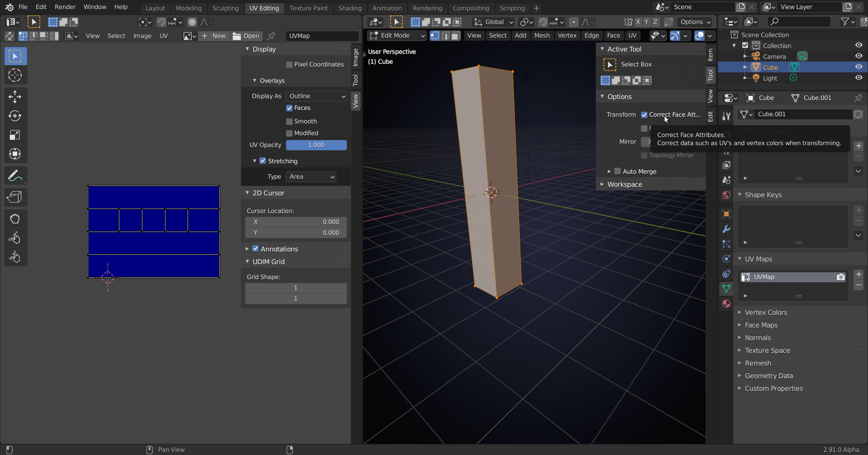This screenshot has height=455, width=868.
Task: Enable Auto Merge checkbox
Action: tap(618, 171)
